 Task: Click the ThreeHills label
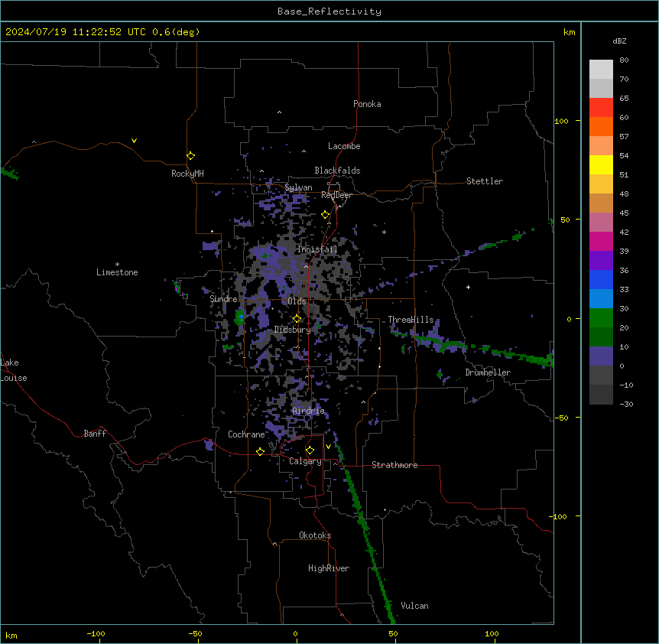tap(411, 320)
